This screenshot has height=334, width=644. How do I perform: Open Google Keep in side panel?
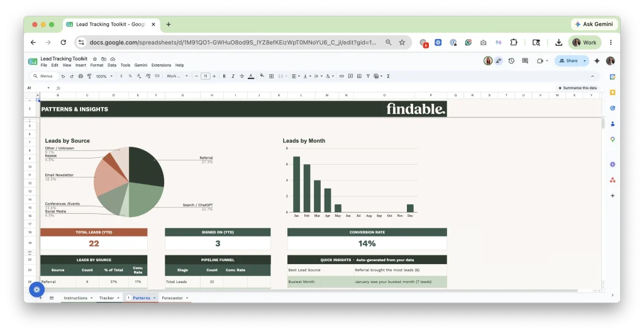(613, 92)
